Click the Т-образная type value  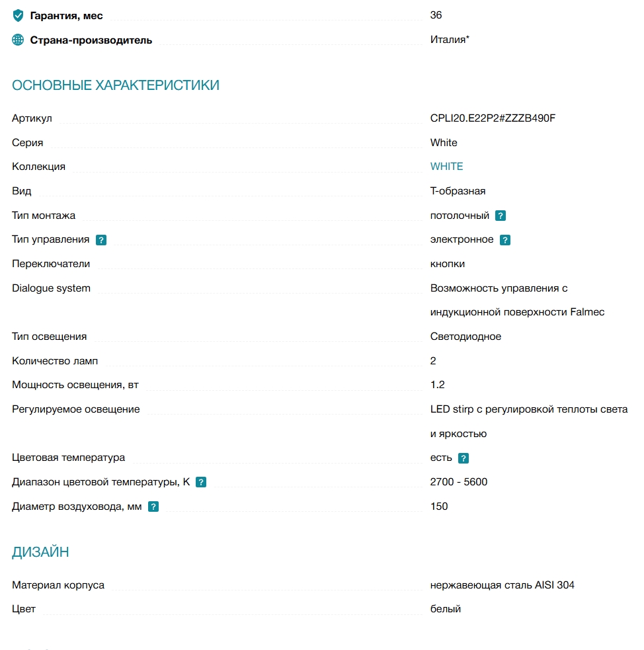click(x=458, y=191)
